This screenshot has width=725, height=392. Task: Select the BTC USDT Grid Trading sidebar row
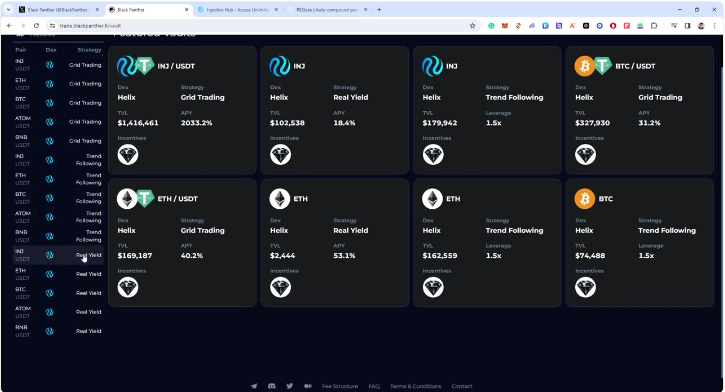(58, 103)
